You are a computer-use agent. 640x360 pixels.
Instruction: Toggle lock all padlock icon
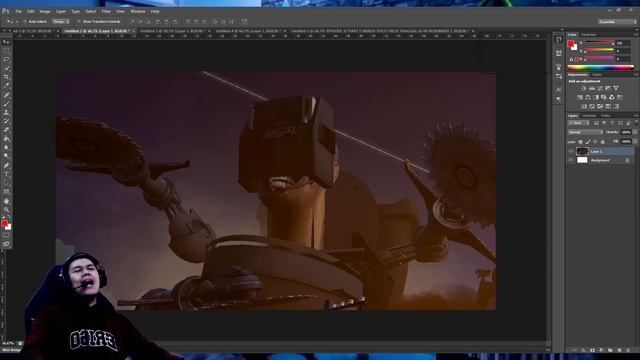(x=602, y=142)
